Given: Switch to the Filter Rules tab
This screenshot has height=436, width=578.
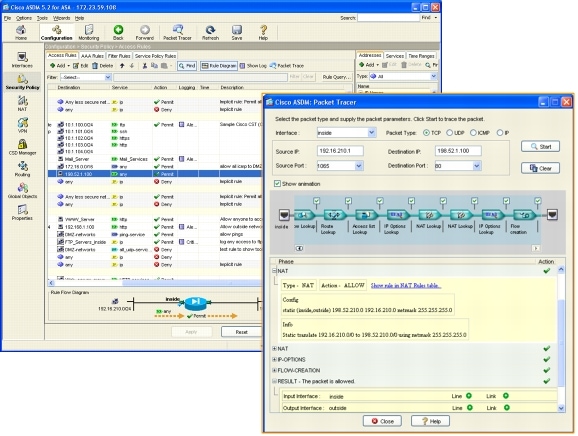Looking at the screenshot, I should (119, 56).
